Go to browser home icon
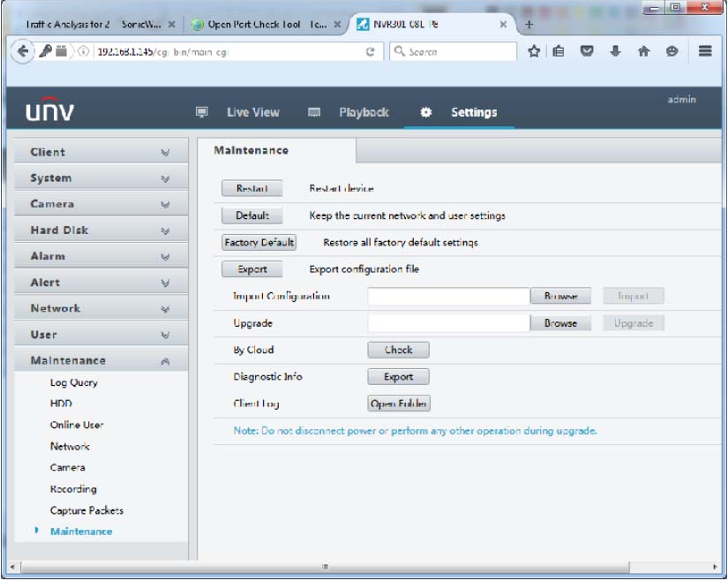 tap(643, 51)
